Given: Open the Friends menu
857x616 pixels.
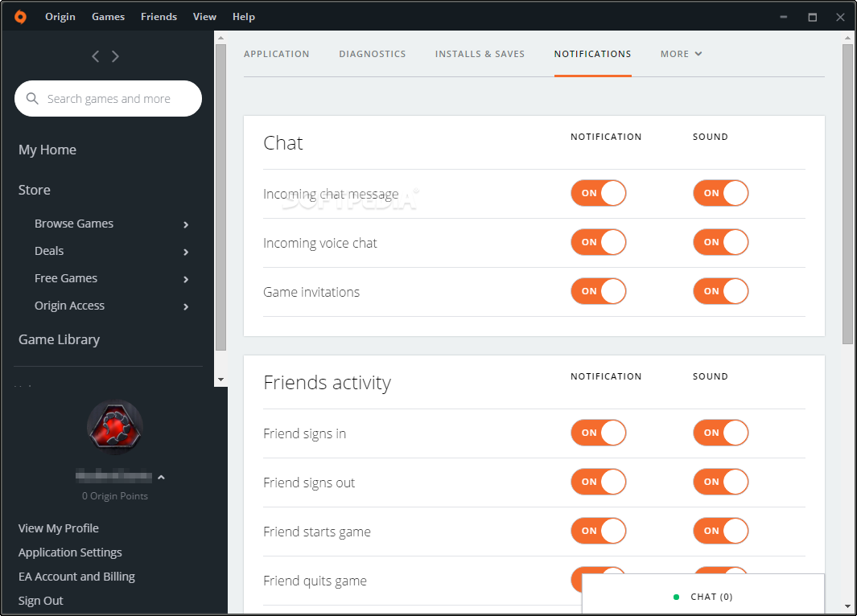Looking at the screenshot, I should click(159, 17).
